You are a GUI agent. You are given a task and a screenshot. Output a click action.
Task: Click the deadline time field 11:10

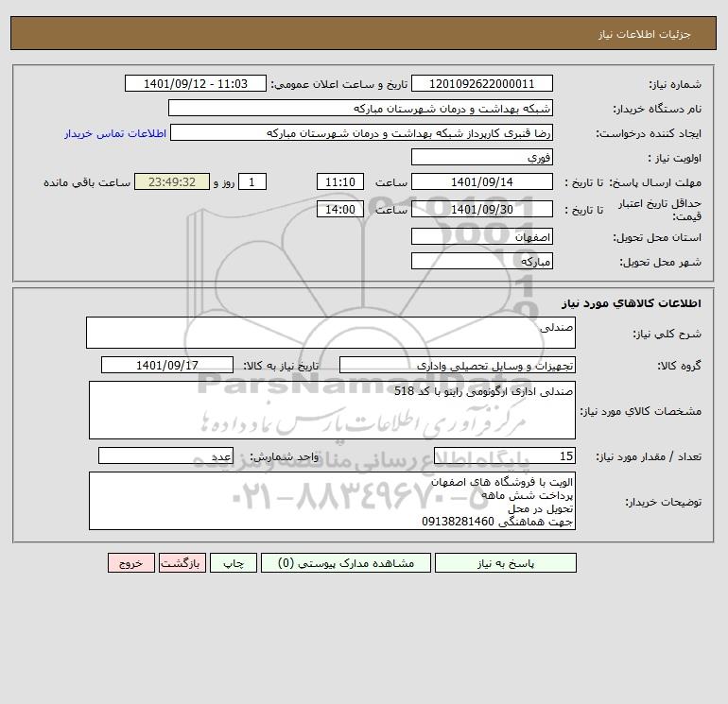tap(339, 182)
